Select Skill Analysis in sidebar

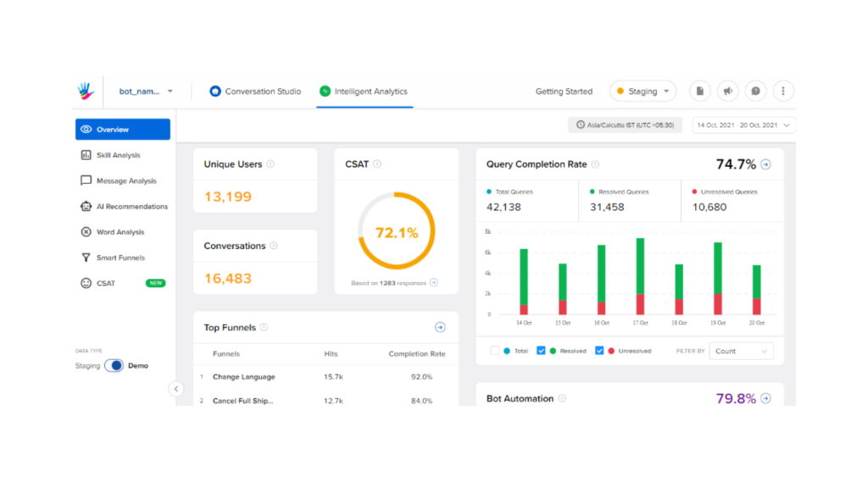click(118, 155)
